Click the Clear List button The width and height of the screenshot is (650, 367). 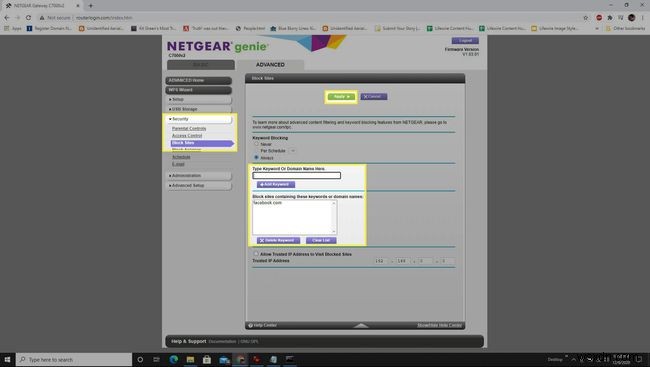tap(321, 241)
